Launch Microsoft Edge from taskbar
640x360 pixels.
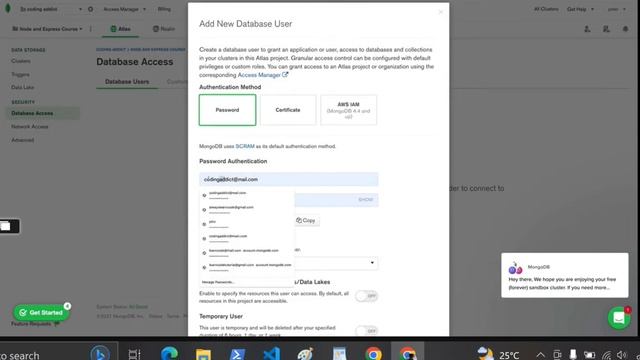coord(169,354)
